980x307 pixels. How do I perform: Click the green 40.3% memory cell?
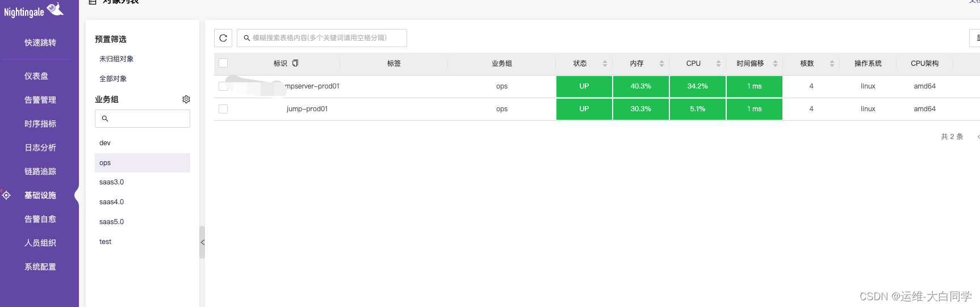point(641,86)
